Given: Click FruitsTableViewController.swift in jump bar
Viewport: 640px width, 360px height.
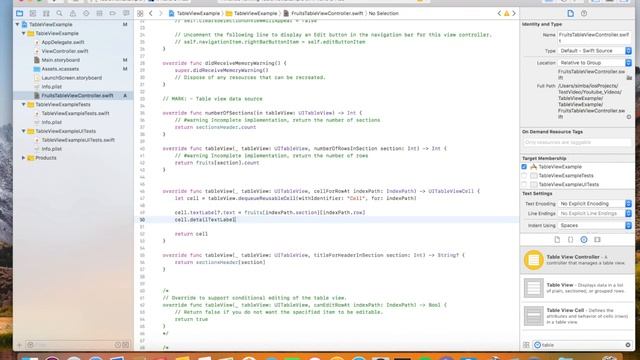Looking at the screenshot, I should pos(323,13).
